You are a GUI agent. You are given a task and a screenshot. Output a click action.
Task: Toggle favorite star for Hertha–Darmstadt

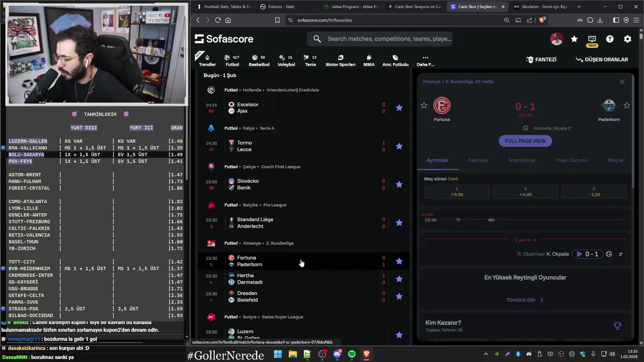[x=399, y=279]
